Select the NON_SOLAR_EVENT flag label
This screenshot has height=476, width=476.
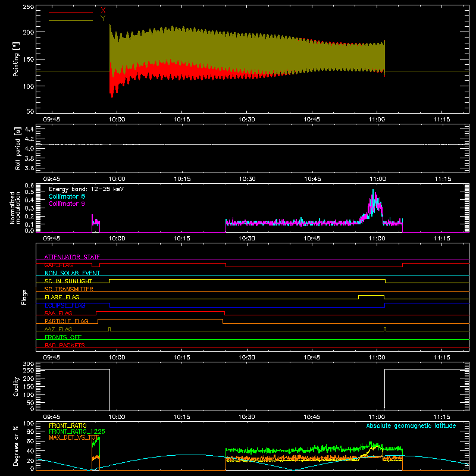click(x=72, y=273)
